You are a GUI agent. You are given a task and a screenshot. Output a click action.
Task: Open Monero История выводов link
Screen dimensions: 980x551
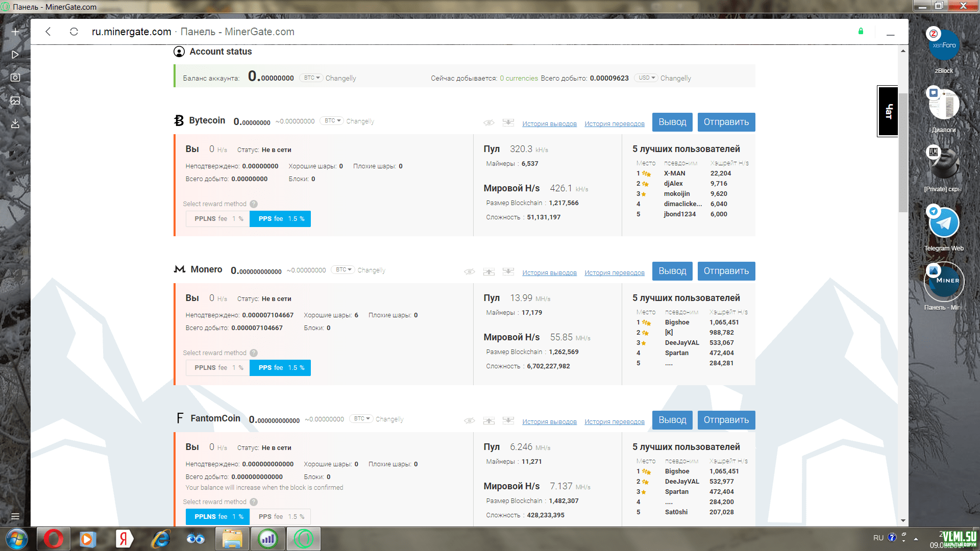click(549, 273)
